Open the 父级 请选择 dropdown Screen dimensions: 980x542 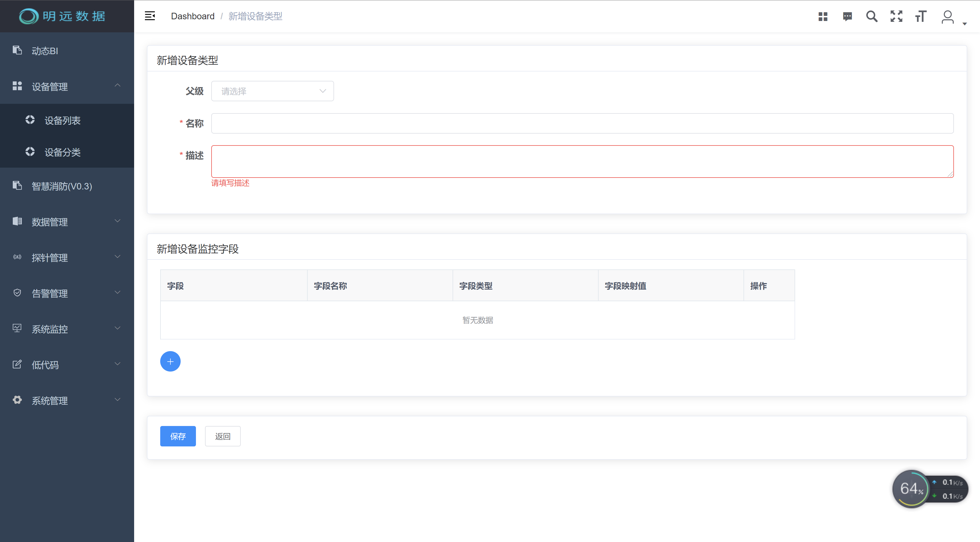[x=273, y=91]
